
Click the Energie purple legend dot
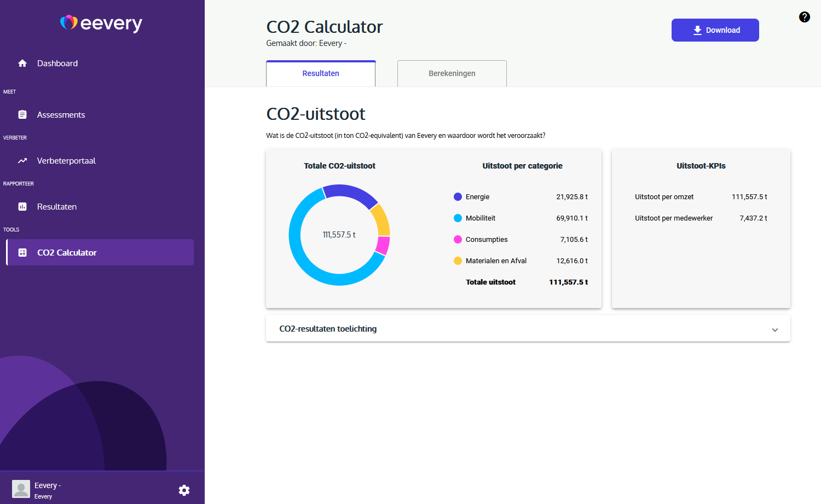[x=458, y=197]
